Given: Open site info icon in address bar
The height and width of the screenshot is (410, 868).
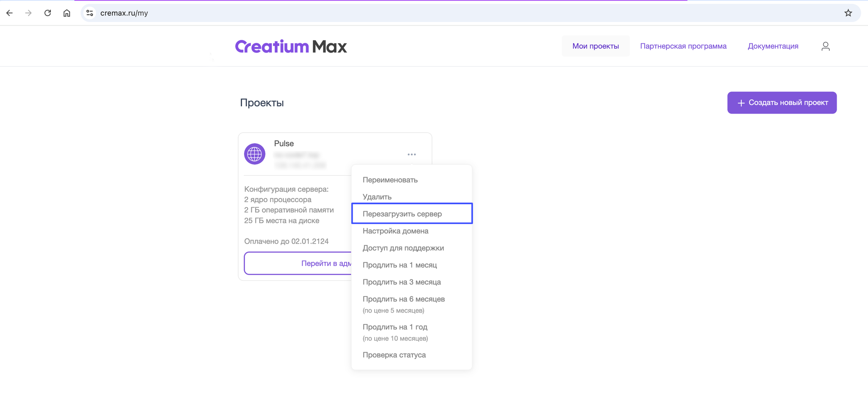Looking at the screenshot, I should (89, 13).
